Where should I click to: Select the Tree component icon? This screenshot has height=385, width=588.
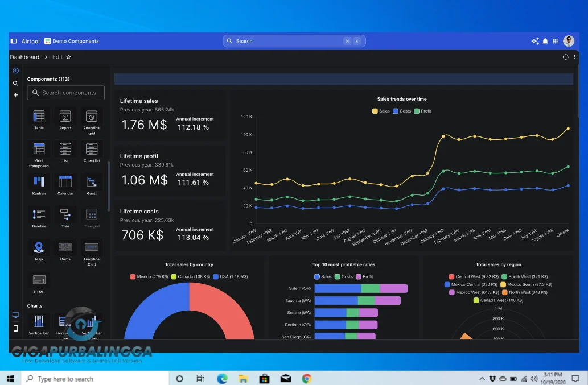[65, 214]
